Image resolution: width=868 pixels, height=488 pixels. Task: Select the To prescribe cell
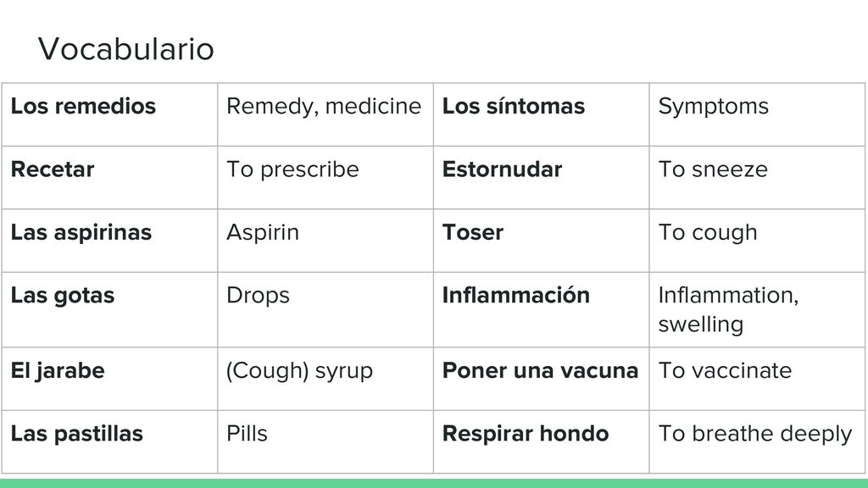(x=325, y=178)
